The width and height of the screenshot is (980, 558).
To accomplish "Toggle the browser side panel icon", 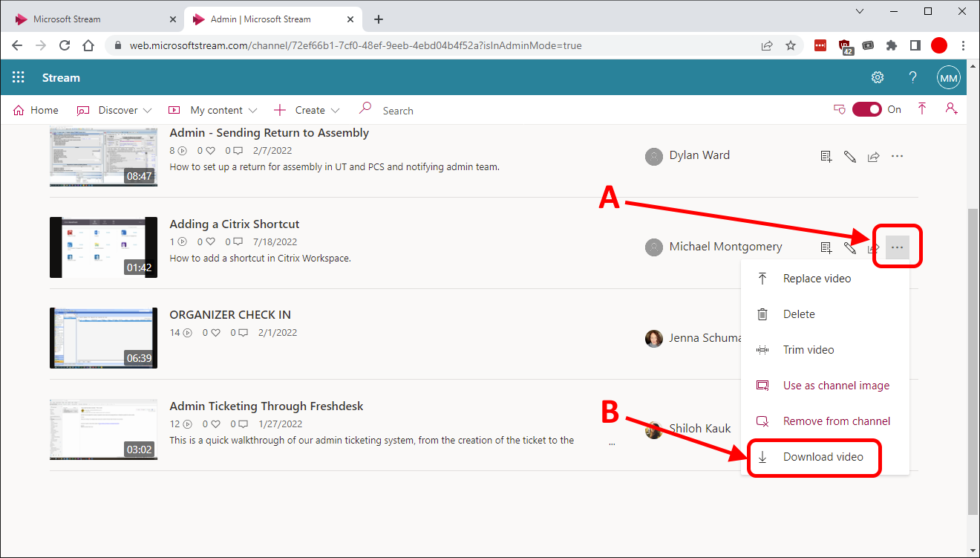I will click(915, 45).
